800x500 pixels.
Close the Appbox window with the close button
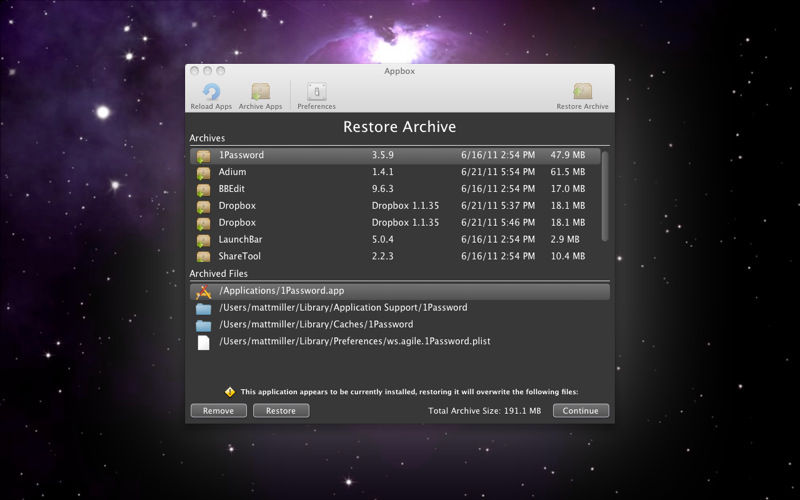[194, 71]
